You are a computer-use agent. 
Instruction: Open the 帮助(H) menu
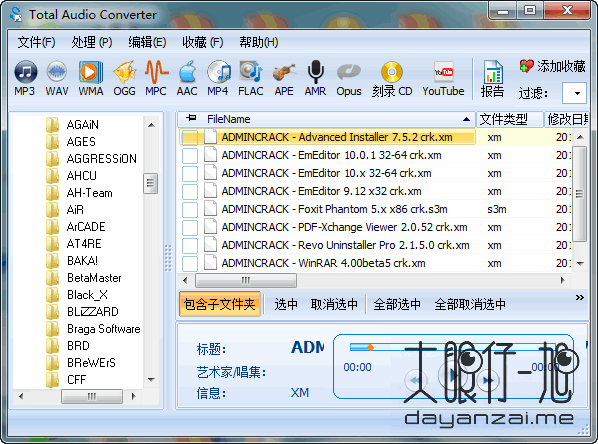(259, 42)
